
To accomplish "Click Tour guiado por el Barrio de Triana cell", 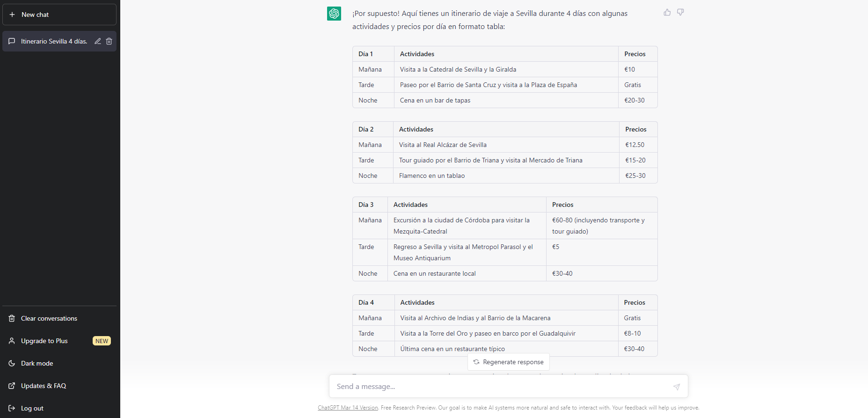I will click(506, 160).
